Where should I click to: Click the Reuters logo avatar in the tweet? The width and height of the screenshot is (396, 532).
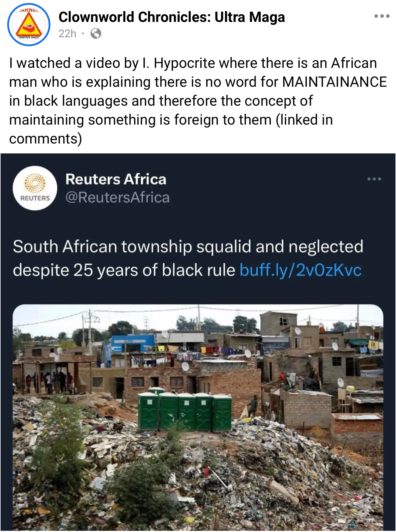(35, 188)
